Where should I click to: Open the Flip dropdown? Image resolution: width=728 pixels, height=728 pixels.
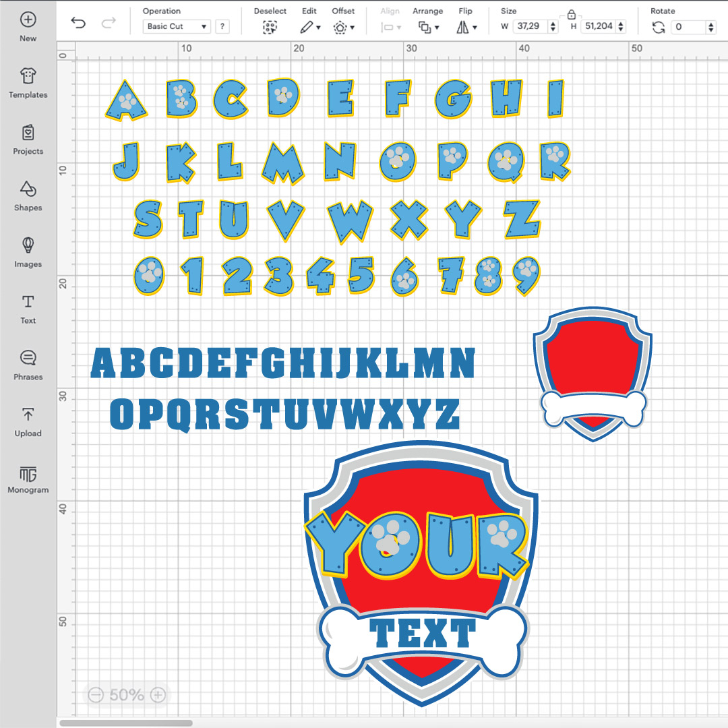(x=466, y=27)
